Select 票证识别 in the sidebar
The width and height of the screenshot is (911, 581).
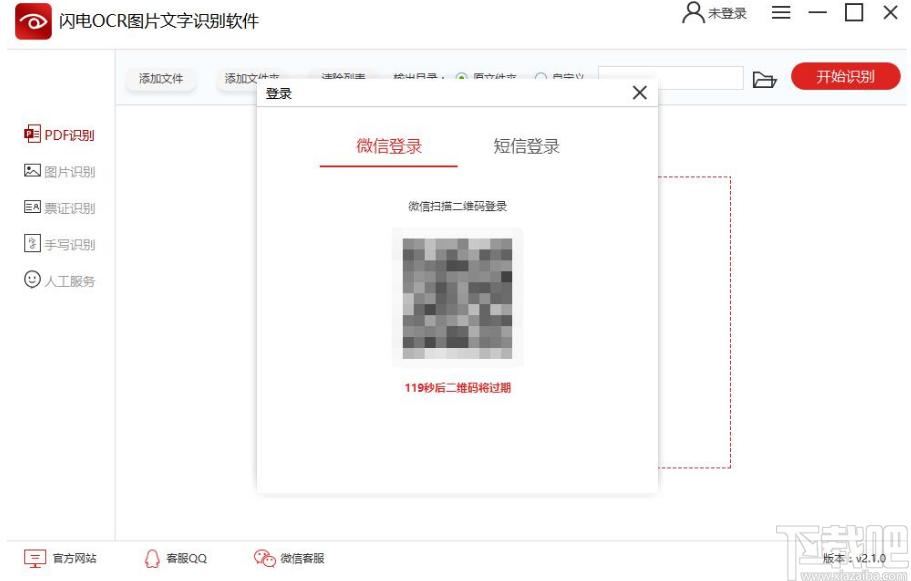[59, 208]
